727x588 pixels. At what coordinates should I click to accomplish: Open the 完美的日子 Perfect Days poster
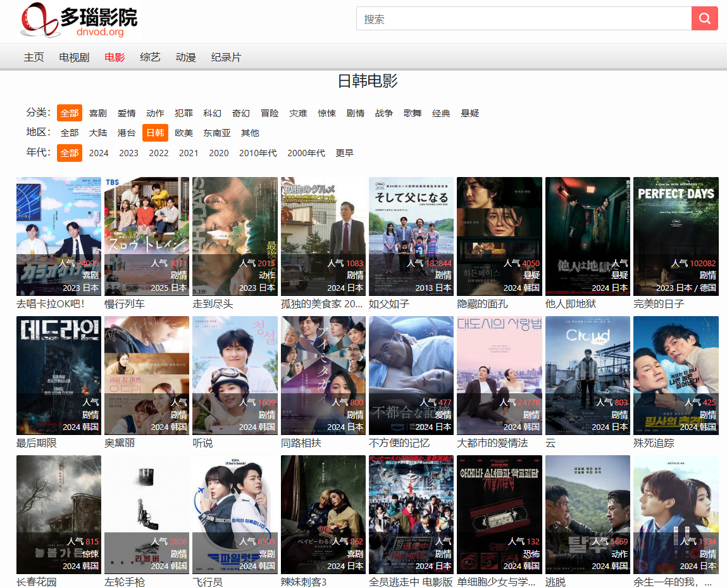click(x=676, y=236)
